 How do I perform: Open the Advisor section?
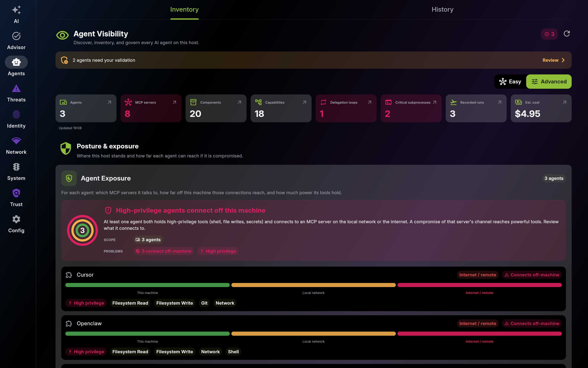click(x=16, y=41)
